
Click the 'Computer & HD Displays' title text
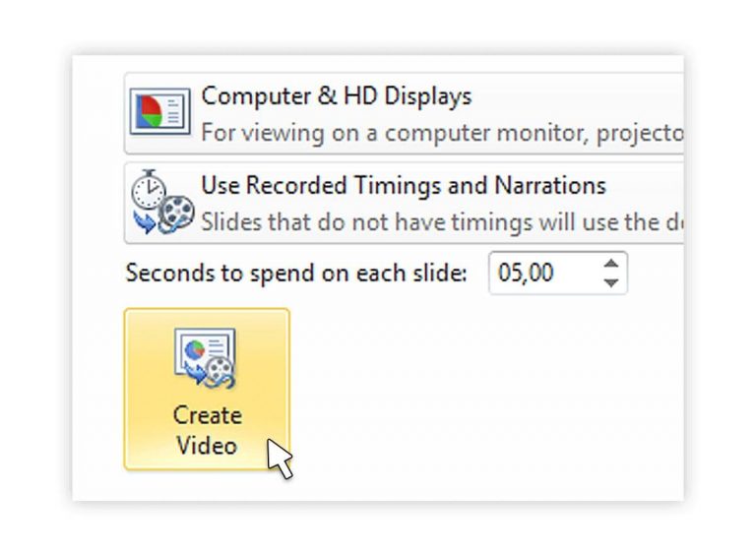tap(336, 96)
